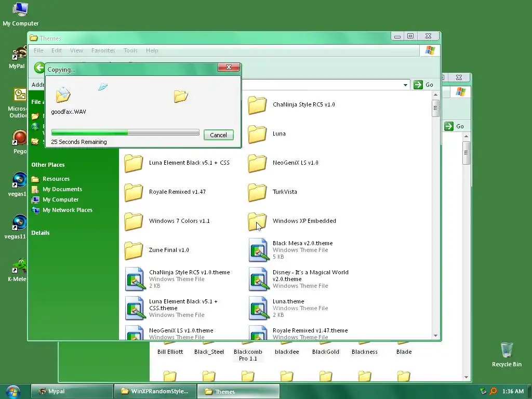532x399 pixels.
Task: Click Go button in Themes window
Action: [x=423, y=85]
